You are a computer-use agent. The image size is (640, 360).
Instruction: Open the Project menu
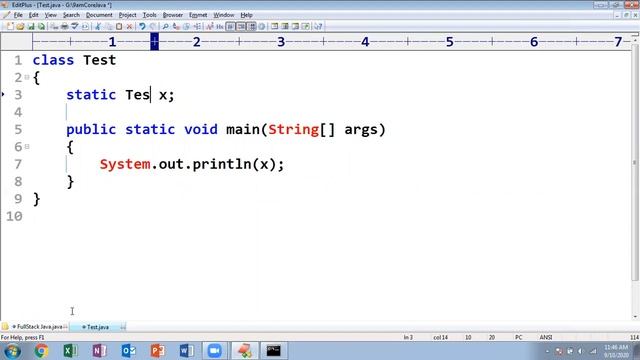coord(127,15)
